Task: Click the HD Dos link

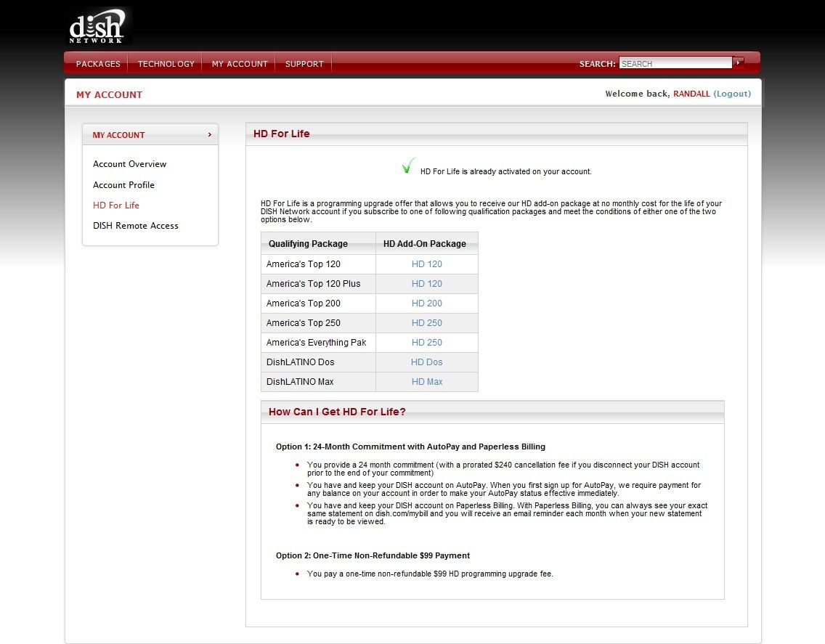Action: [427, 362]
